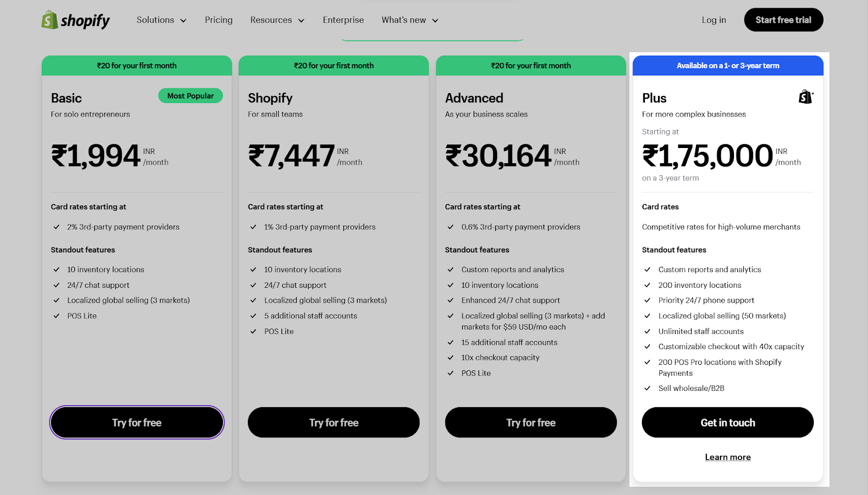Click the checkmark beside 24/7 chat support on Shopify plan
Screen dimensions: 868x495
point(253,285)
